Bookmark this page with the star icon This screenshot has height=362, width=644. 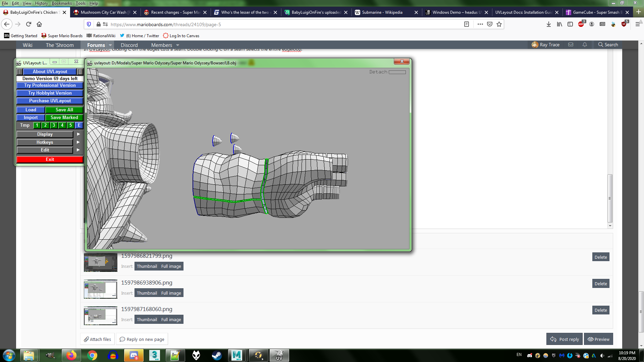[499, 24]
